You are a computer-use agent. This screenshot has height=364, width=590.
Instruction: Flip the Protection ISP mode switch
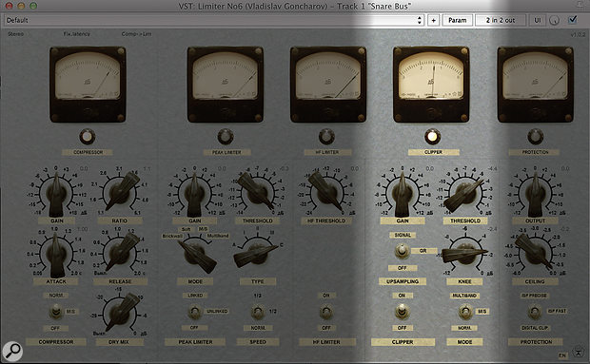(x=534, y=312)
